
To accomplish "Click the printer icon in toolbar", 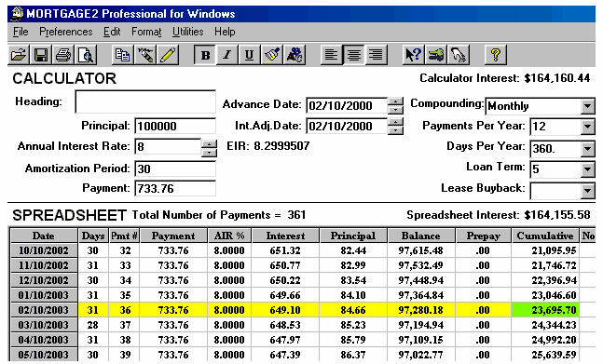I will (63, 55).
